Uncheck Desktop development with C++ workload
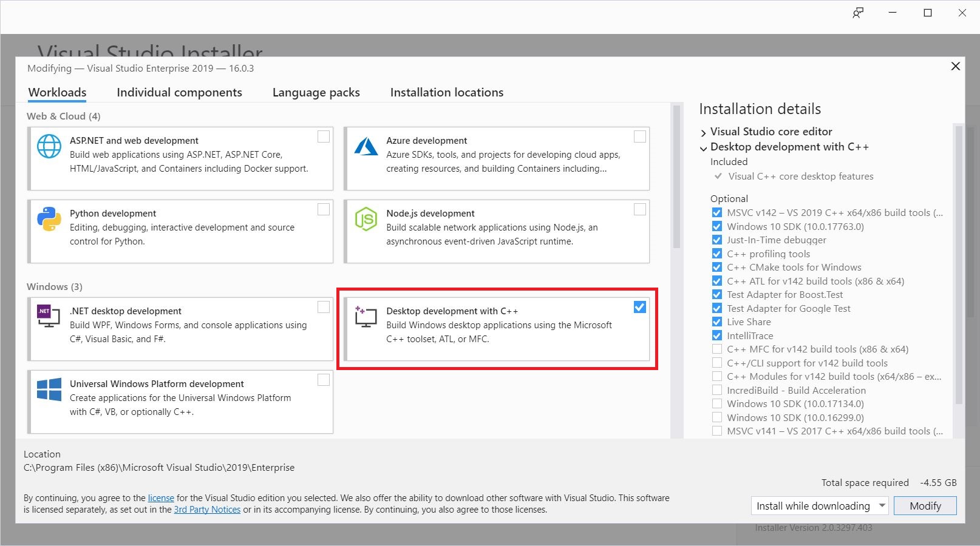 (x=639, y=308)
